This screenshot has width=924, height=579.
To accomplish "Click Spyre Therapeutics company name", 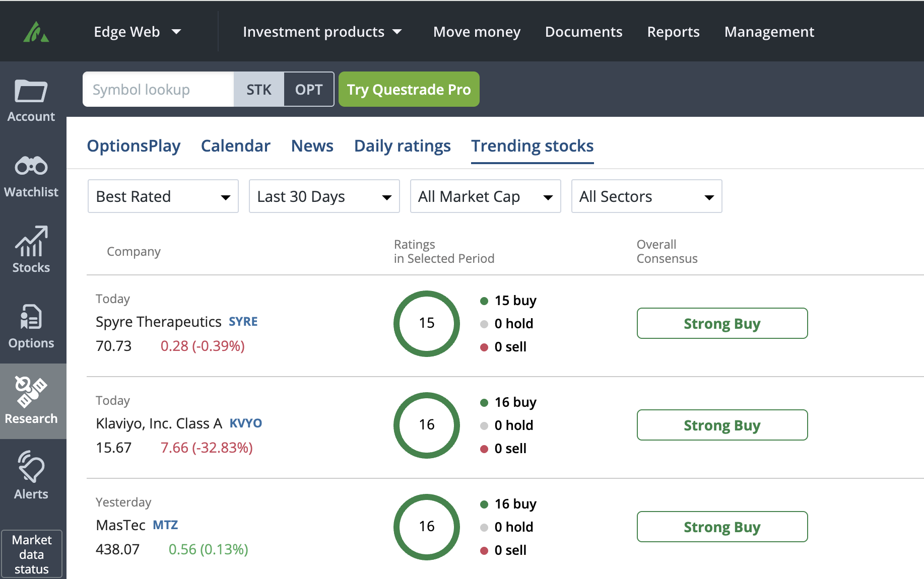I will 158,321.
